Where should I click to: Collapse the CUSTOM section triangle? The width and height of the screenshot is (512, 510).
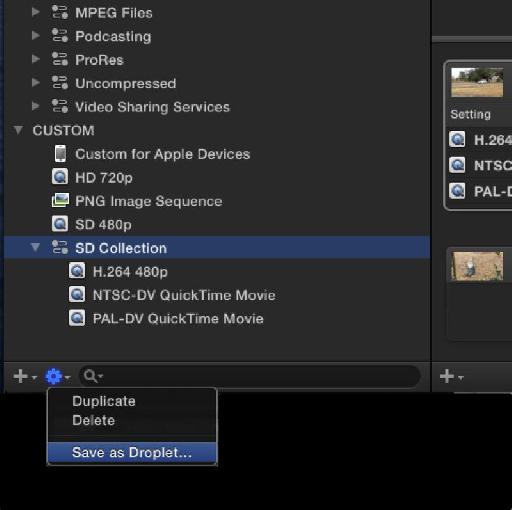point(18,130)
